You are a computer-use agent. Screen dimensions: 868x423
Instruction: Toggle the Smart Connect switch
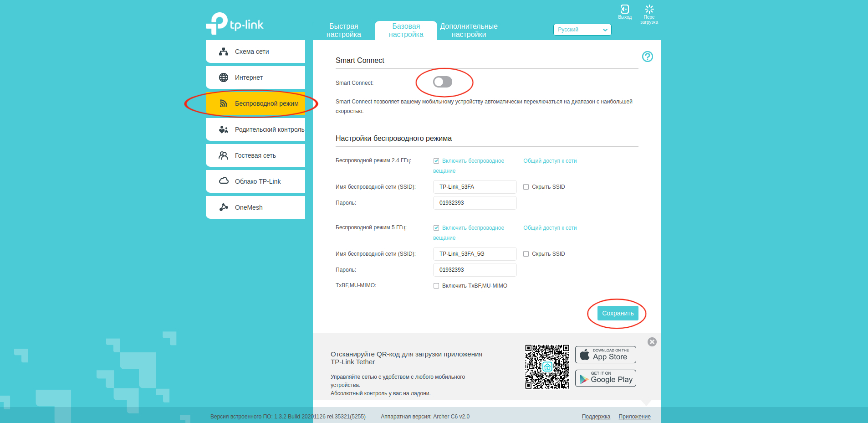click(x=443, y=82)
